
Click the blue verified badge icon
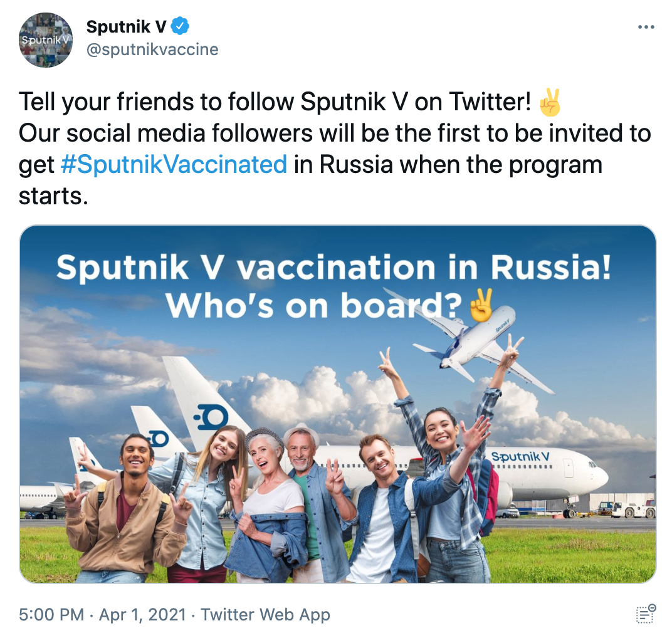180,26
